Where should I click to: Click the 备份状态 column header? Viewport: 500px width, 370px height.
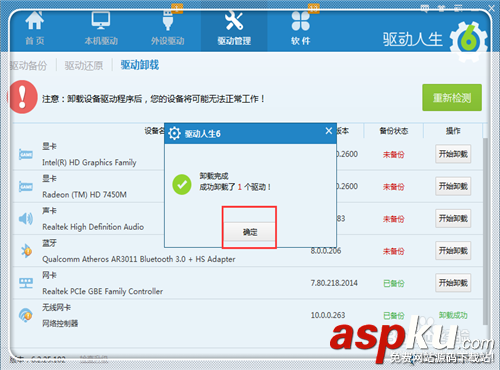pyautogui.click(x=394, y=131)
